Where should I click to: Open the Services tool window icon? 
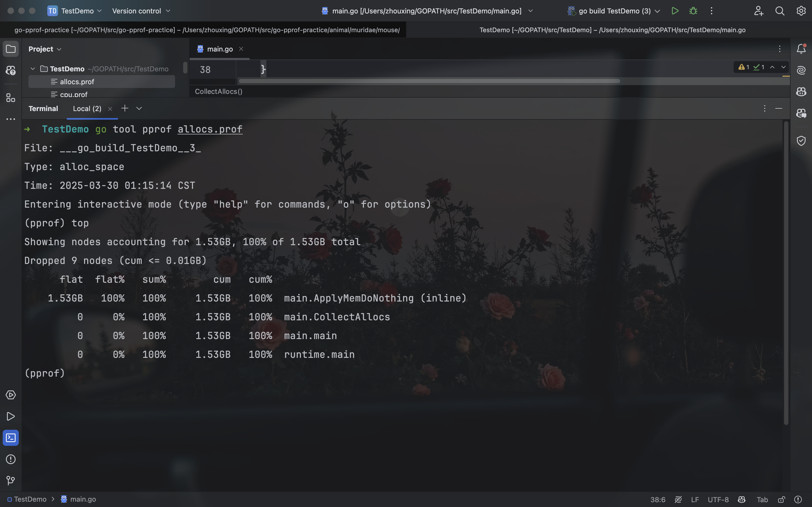11,395
